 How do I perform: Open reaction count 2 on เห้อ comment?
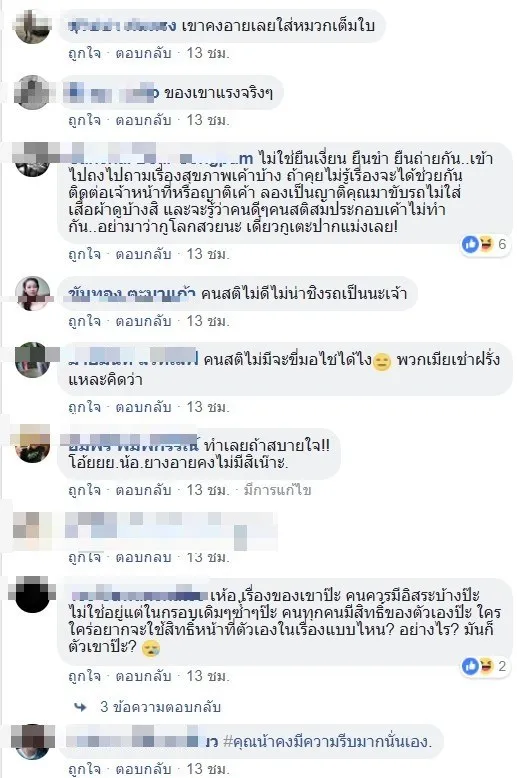pos(502,666)
